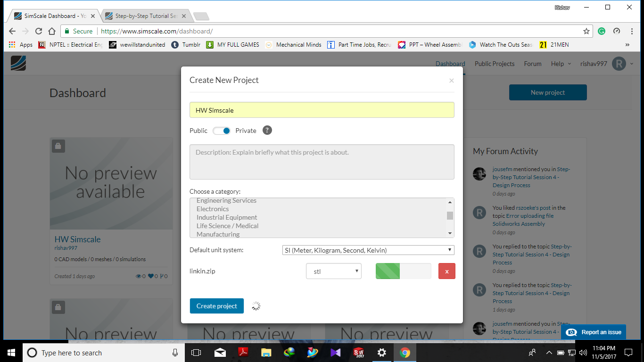Click the linkin.zip upload progress bar
The height and width of the screenshot is (362, 644).
click(x=404, y=271)
